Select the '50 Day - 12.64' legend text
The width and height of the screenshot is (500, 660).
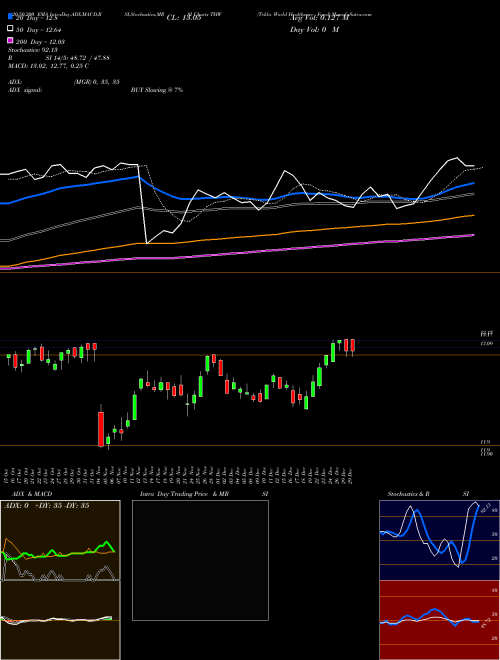point(38,30)
